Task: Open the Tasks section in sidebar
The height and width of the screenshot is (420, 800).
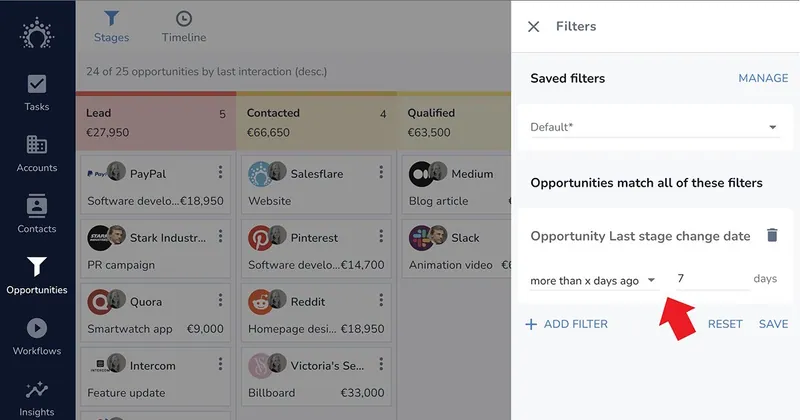Action: [37, 93]
